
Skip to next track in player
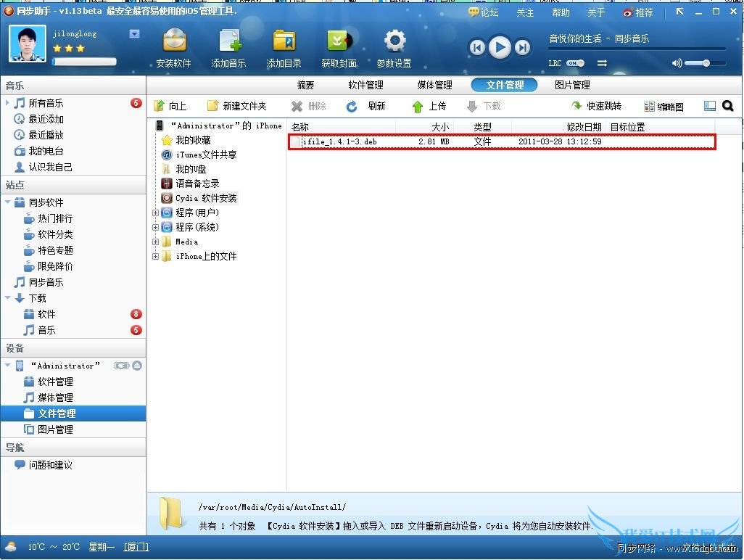[x=522, y=47]
